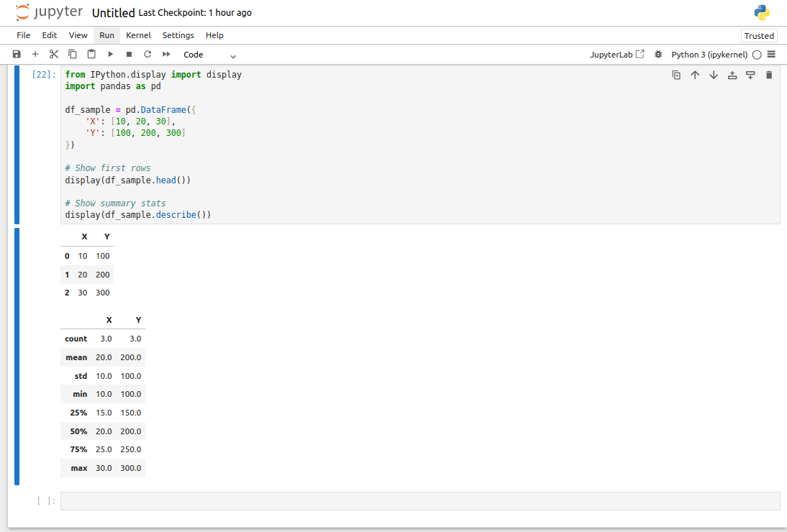Viewport: 787px width, 532px height.
Task: Switch kernel via Python 3 (ipykernel)
Action: (710, 55)
